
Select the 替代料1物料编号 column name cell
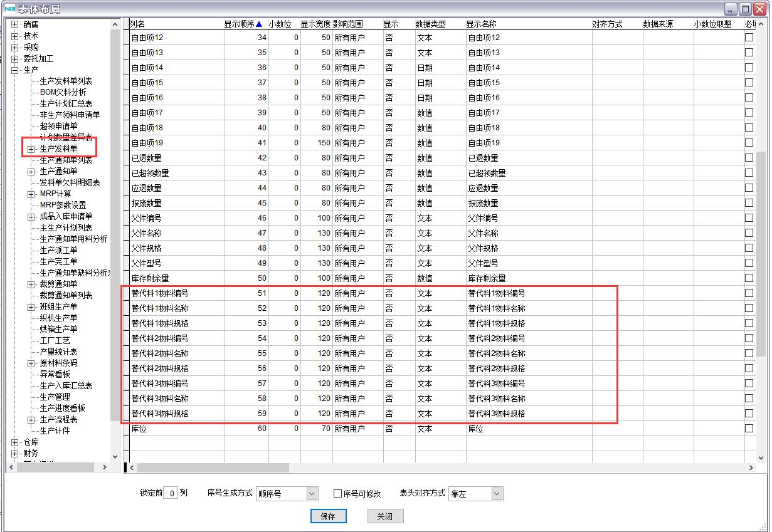159,293
